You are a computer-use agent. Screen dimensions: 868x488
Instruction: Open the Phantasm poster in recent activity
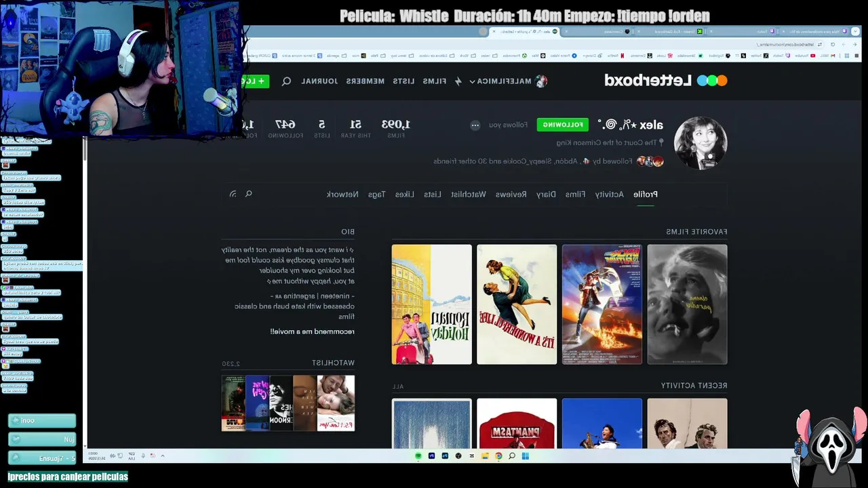(x=517, y=424)
